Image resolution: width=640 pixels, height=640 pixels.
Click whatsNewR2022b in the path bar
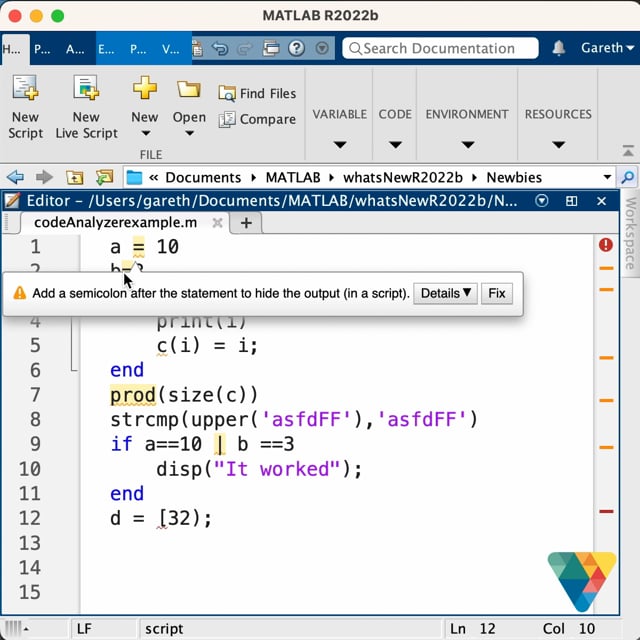403,178
